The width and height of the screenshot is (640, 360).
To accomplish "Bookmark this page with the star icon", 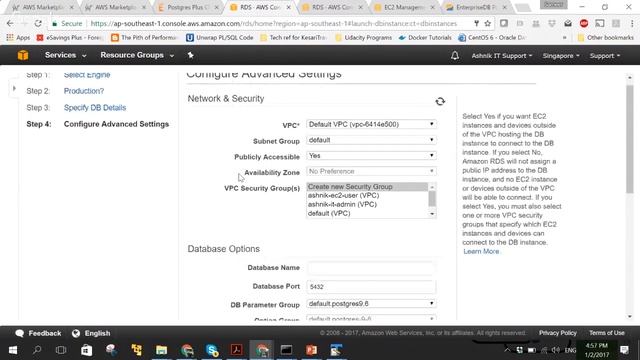I will click(487, 24).
